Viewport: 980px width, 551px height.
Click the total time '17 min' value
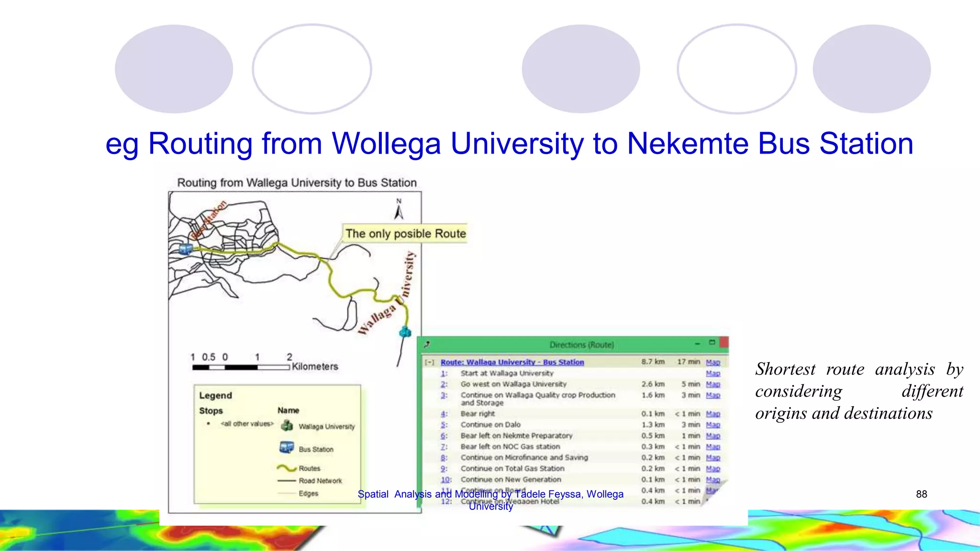coord(688,362)
